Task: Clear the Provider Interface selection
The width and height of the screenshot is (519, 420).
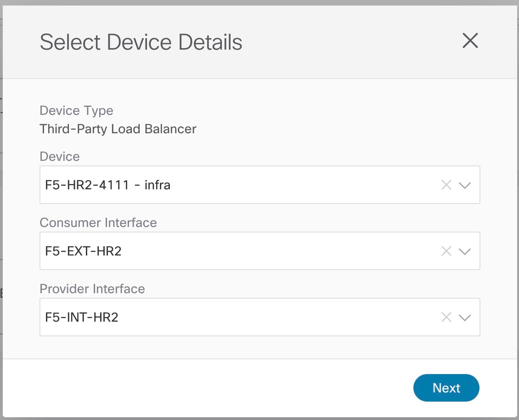Action: coord(446,318)
